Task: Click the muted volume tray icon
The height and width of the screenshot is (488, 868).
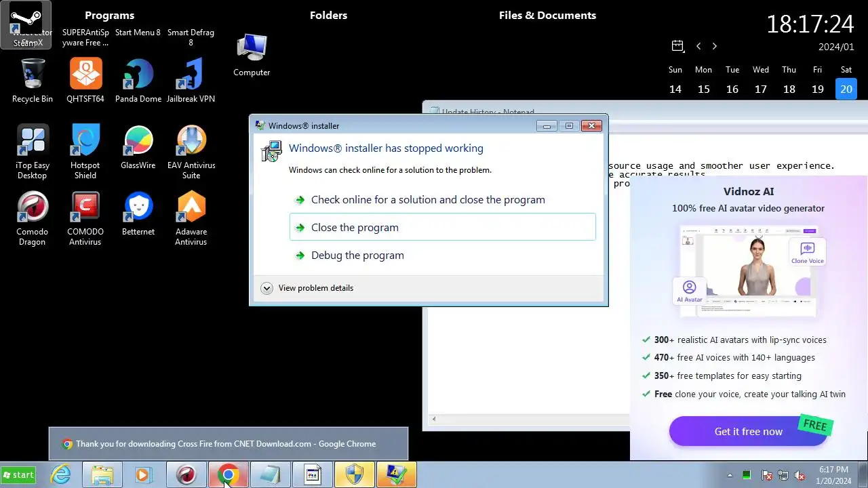Action: 800,475
